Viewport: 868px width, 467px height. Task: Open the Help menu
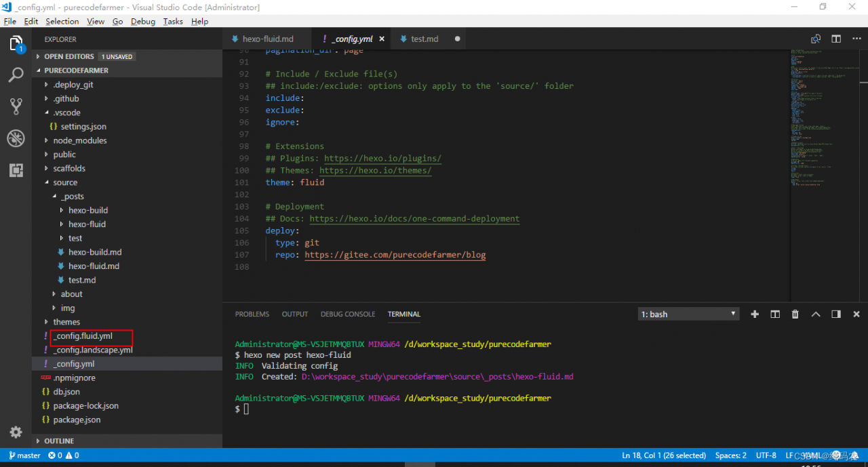tap(199, 22)
